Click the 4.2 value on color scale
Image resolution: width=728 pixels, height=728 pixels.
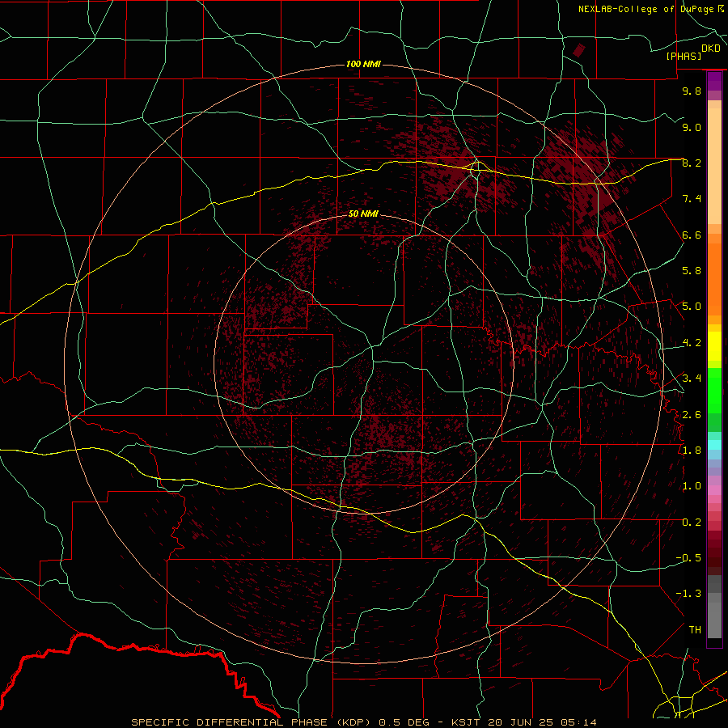692,343
